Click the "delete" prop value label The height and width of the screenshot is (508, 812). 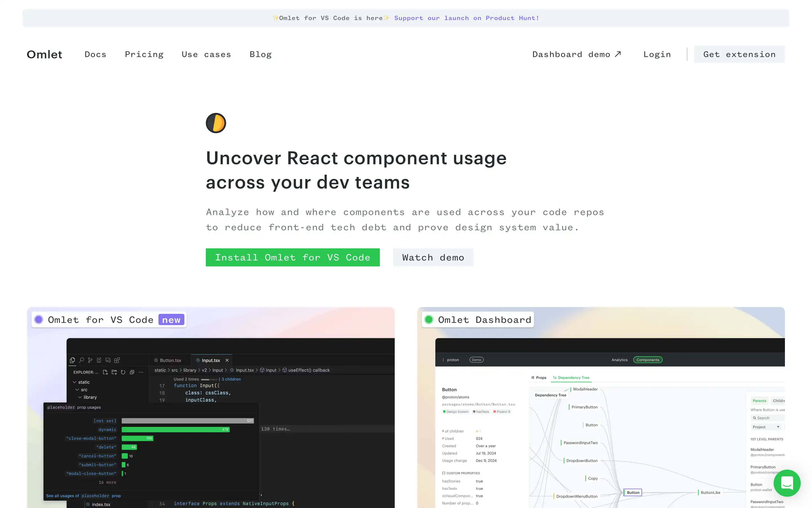(x=106, y=447)
